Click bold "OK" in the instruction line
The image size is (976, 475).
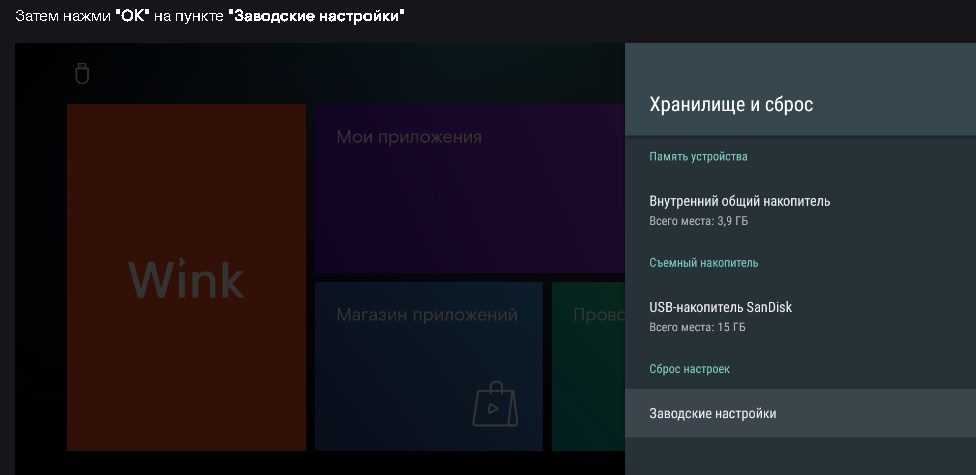(133, 17)
